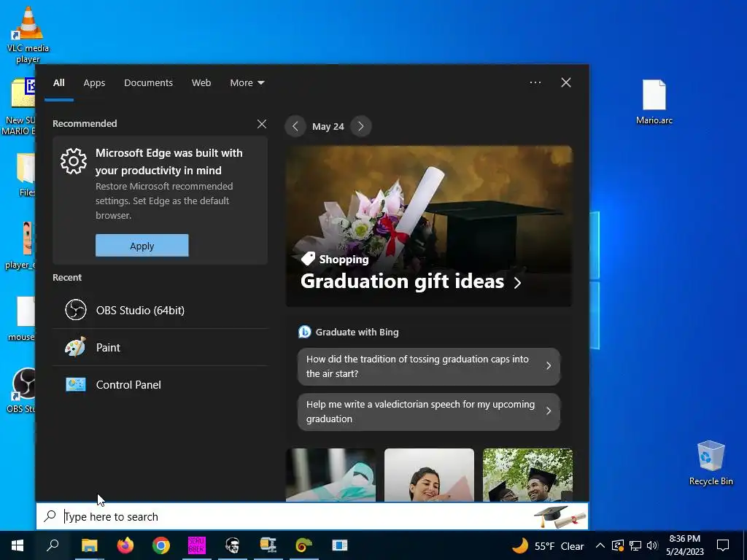Click the volume speaker icon
The height and width of the screenshot is (560, 747).
tap(653, 545)
